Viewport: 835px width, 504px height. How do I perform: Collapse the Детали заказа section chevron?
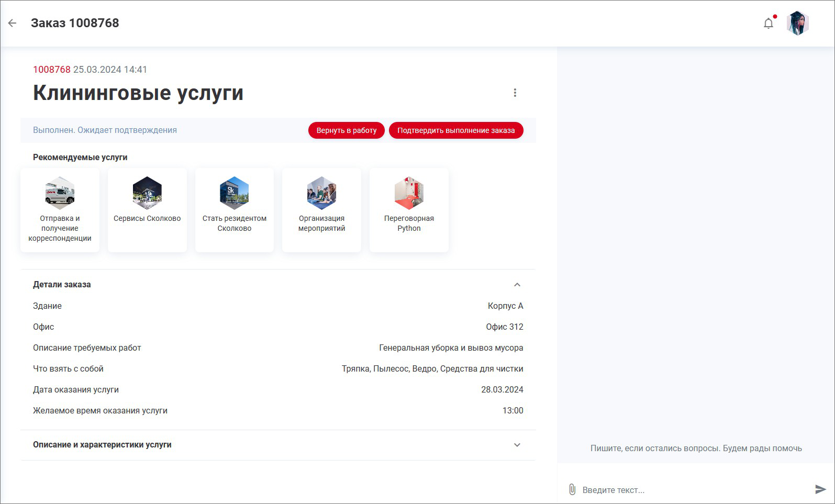[517, 285]
